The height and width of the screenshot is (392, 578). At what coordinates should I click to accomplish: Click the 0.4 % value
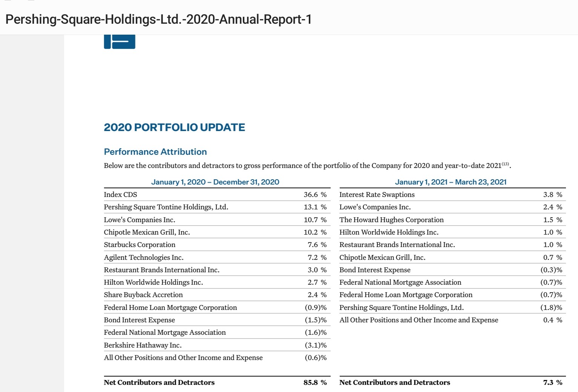click(x=553, y=320)
